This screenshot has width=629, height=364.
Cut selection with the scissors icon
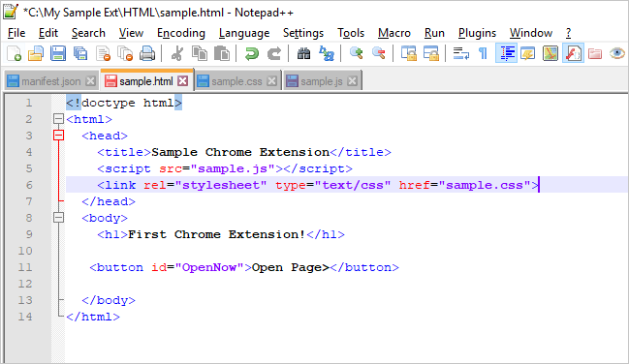177,53
